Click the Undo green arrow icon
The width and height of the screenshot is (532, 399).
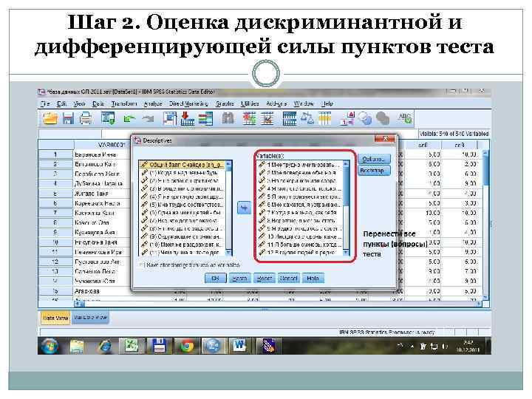[x=129, y=119]
